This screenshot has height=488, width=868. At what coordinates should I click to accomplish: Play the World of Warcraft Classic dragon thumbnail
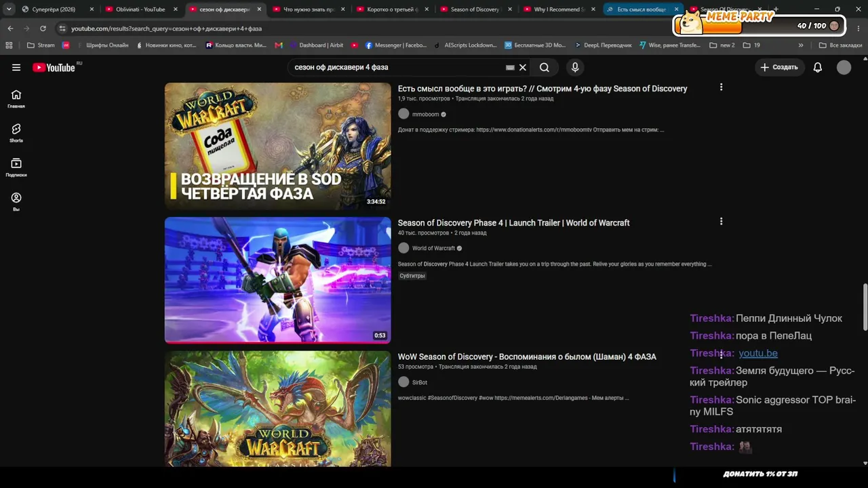click(277, 409)
